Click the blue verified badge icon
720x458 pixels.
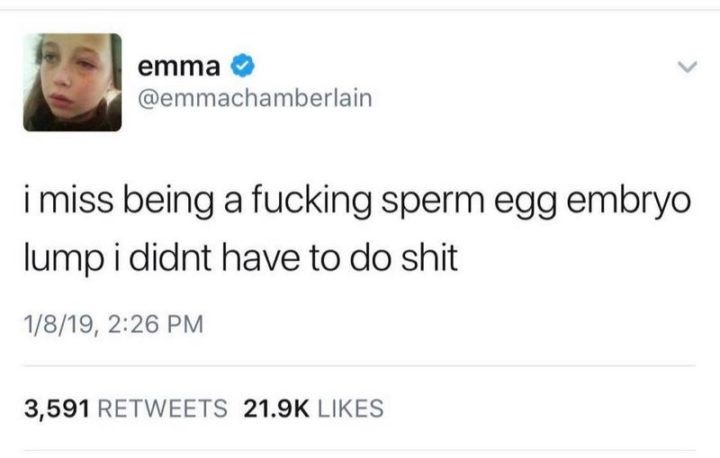[x=240, y=68]
